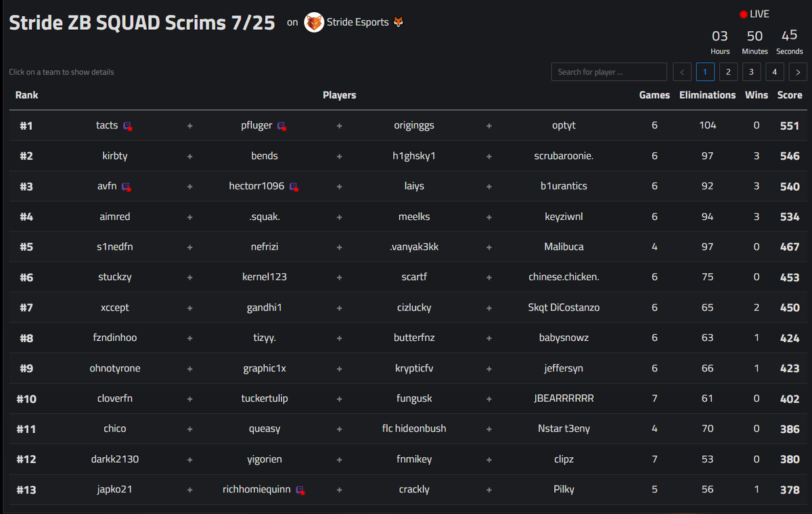This screenshot has height=514, width=812.
Task: Click the LIVE status label
Action: [759, 14]
